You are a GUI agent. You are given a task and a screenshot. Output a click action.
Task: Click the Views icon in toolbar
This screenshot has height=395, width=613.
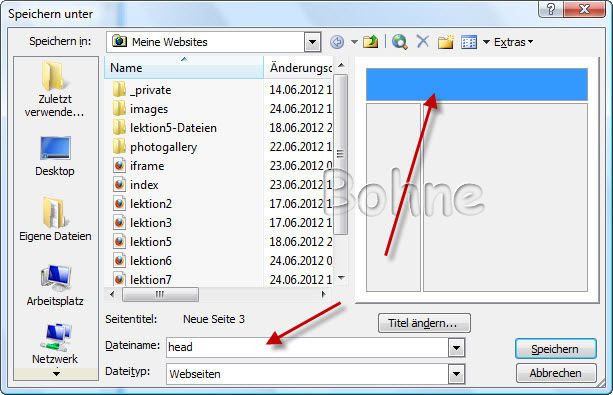tap(469, 42)
